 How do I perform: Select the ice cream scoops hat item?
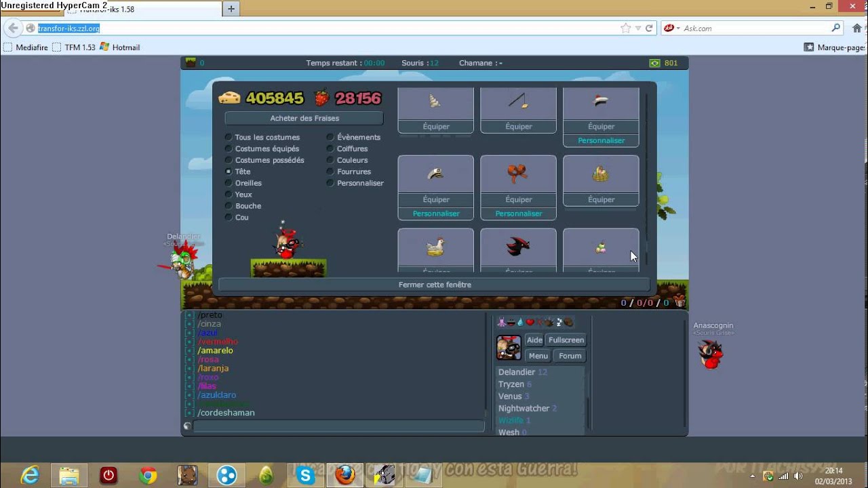click(x=601, y=248)
